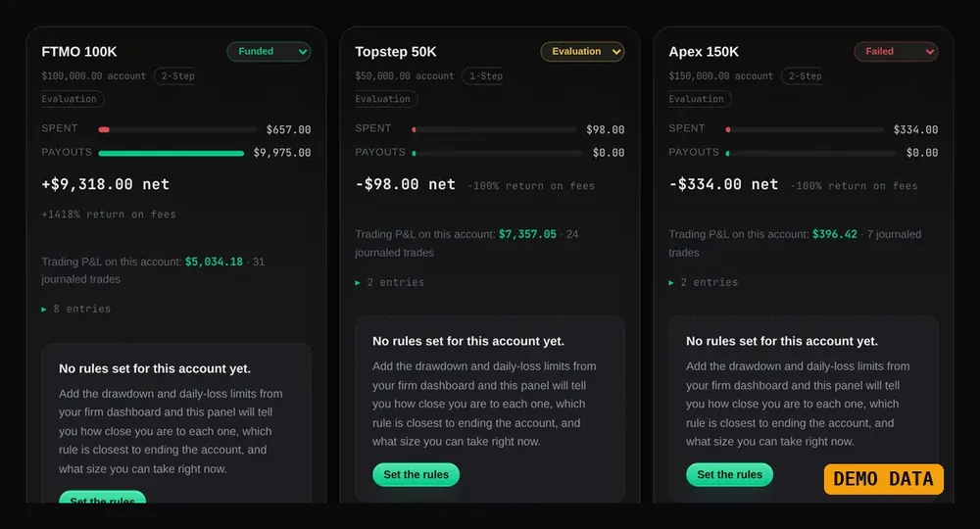Click the 1-Step tag on Topstep 50K

point(486,75)
